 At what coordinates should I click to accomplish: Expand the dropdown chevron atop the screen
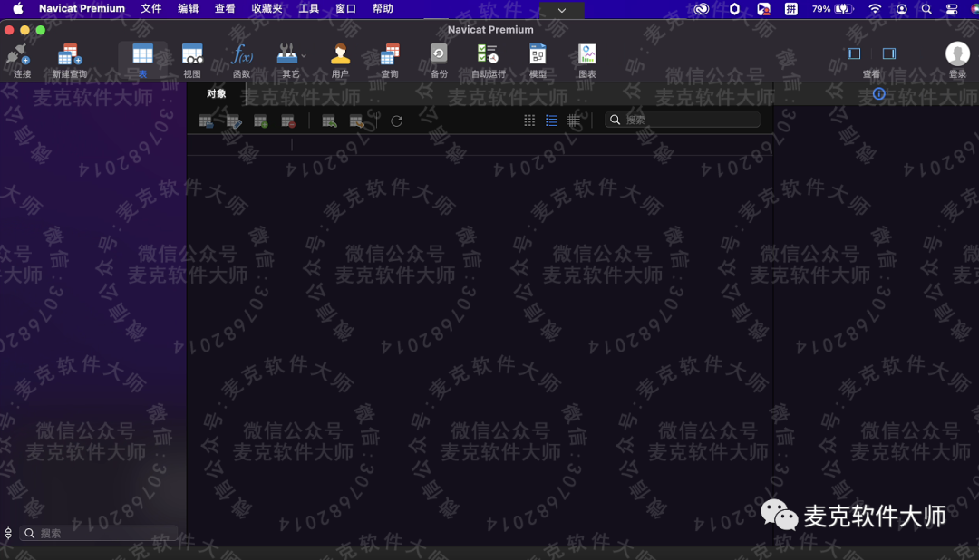pyautogui.click(x=561, y=10)
